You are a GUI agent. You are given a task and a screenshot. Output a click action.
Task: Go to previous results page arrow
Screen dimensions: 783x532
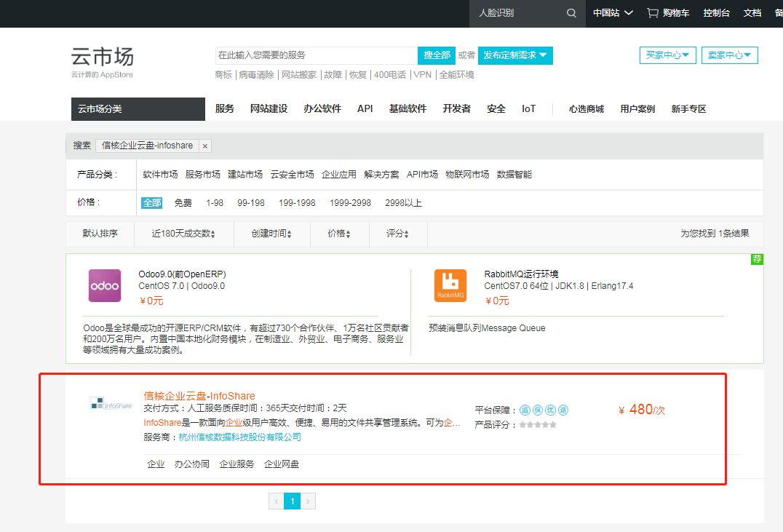(x=276, y=501)
